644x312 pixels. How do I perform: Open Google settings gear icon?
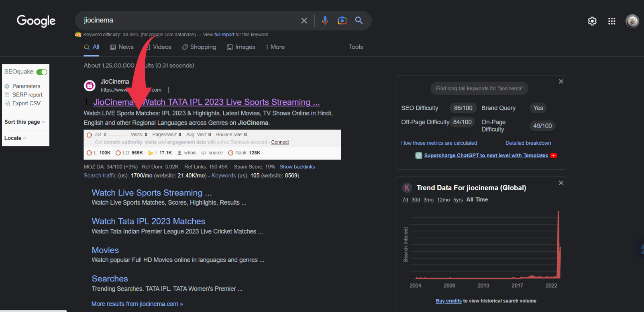click(592, 21)
